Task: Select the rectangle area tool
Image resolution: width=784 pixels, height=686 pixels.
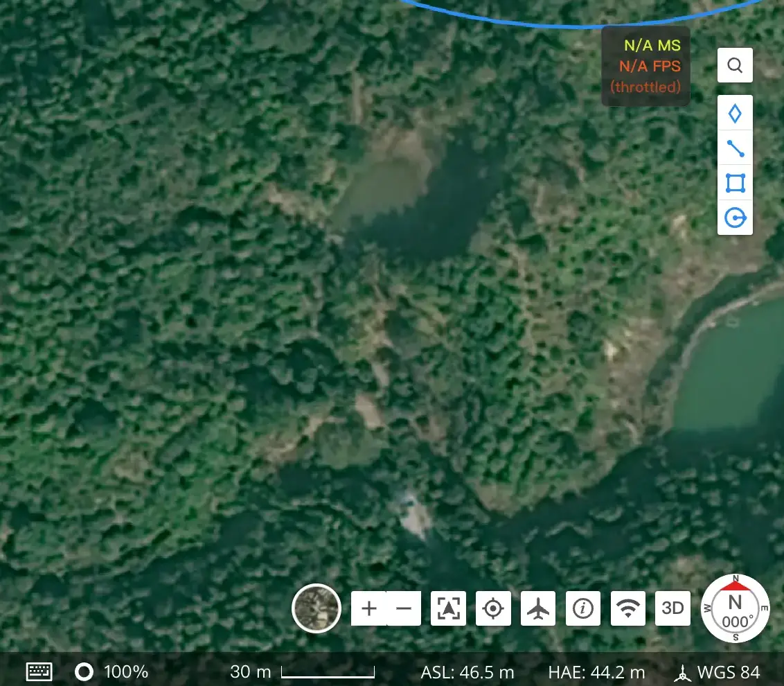Action: [735, 183]
